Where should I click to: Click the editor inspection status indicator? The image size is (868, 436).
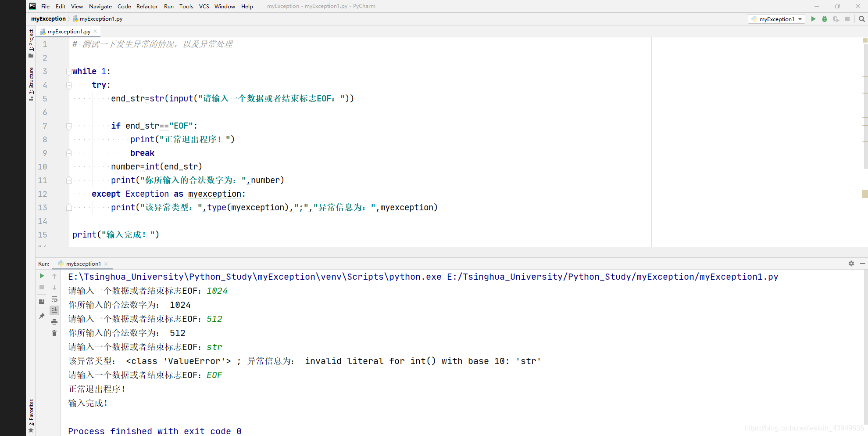(865, 40)
